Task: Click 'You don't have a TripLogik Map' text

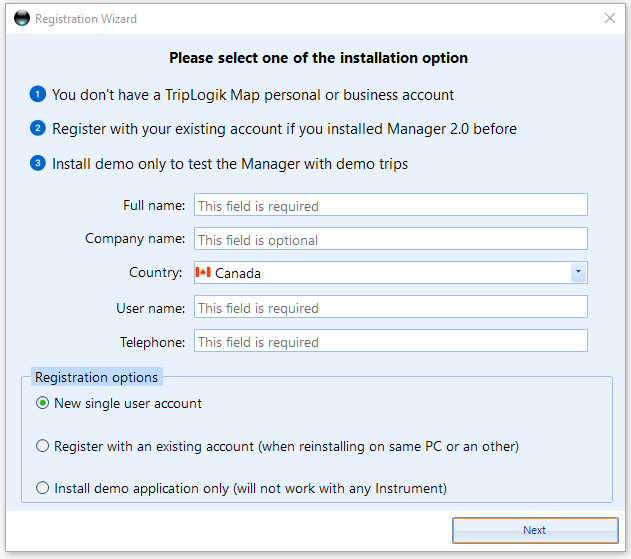Action: pos(253,95)
